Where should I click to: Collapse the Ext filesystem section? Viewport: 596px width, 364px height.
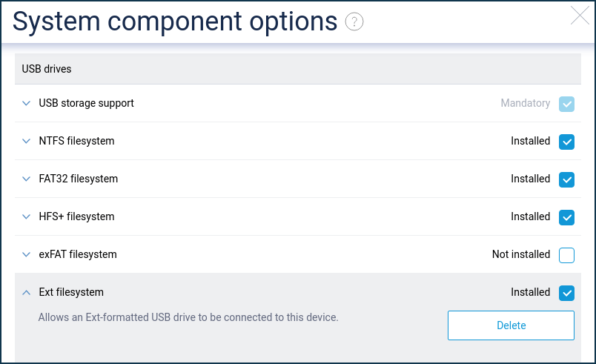coord(27,293)
